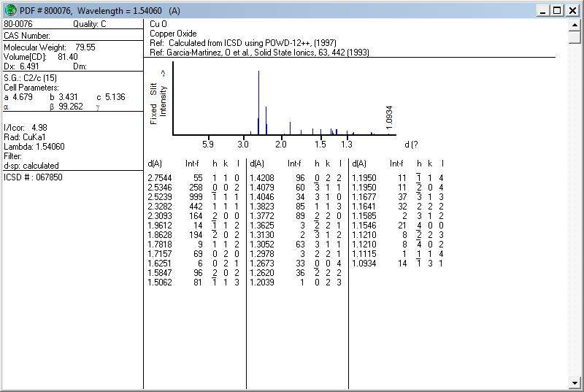The height and width of the screenshot is (392, 584).
Task: Click the Garcia-Martinez Solid State Ionics reference
Action: pyautogui.click(x=259, y=53)
